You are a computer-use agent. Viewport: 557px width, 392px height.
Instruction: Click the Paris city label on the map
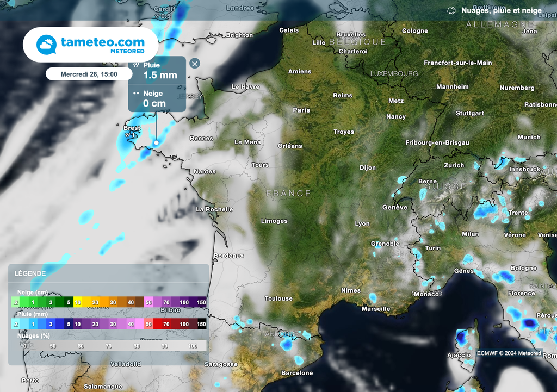pos(301,110)
